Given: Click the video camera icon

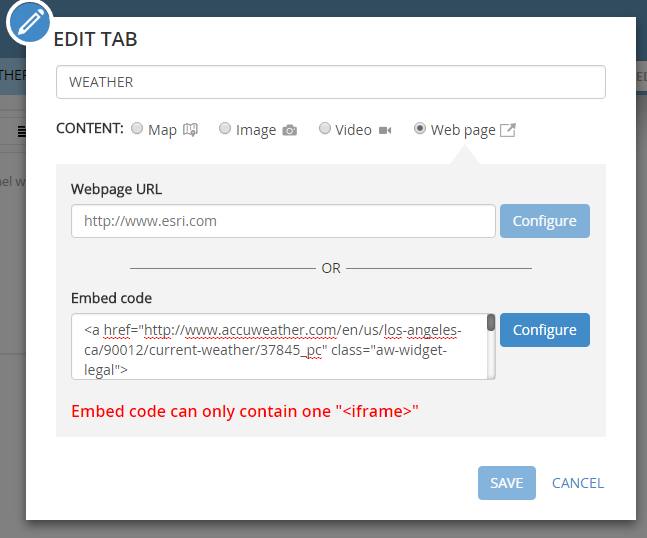Looking at the screenshot, I should (x=385, y=130).
